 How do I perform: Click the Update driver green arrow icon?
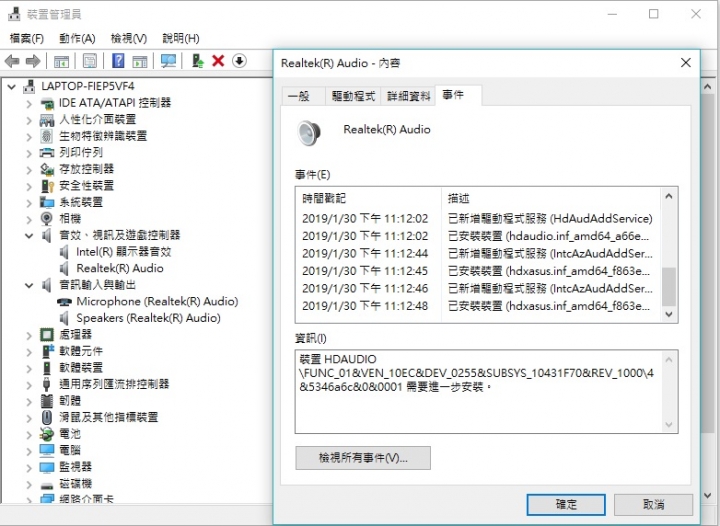coord(197,61)
